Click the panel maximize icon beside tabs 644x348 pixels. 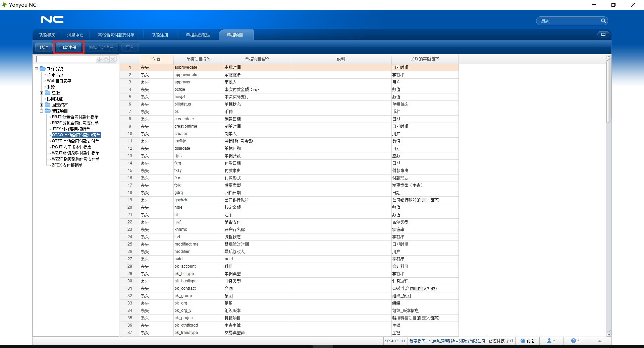tap(603, 34)
